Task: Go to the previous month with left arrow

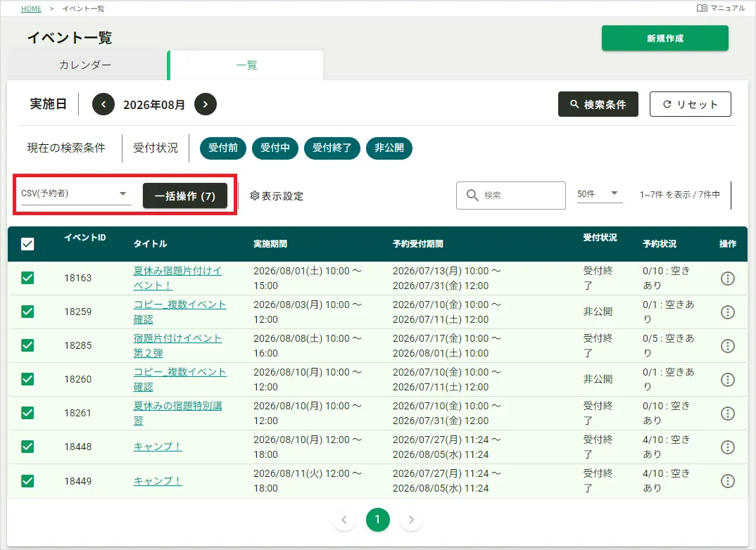Action: pos(103,104)
